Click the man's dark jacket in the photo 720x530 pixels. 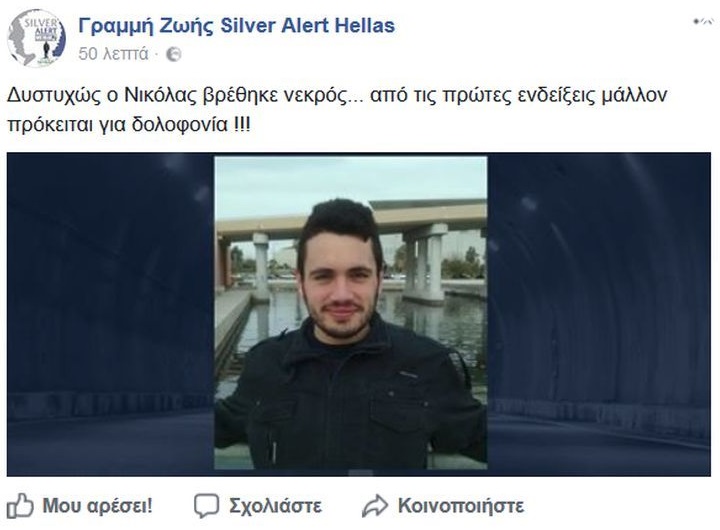350,400
